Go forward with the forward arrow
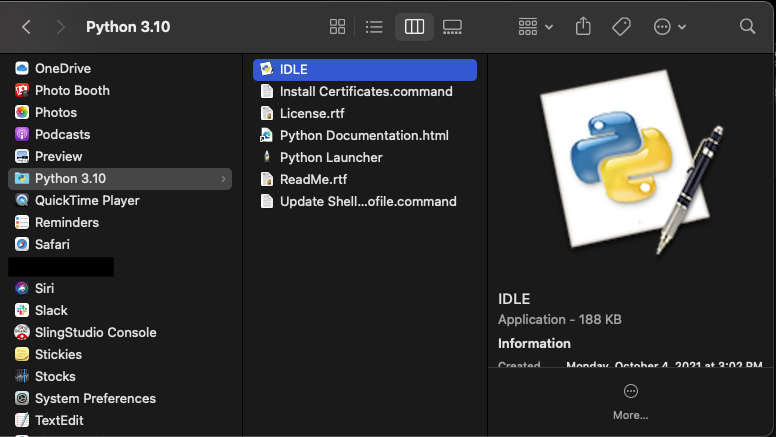Image resolution: width=776 pixels, height=437 pixels. 60,27
